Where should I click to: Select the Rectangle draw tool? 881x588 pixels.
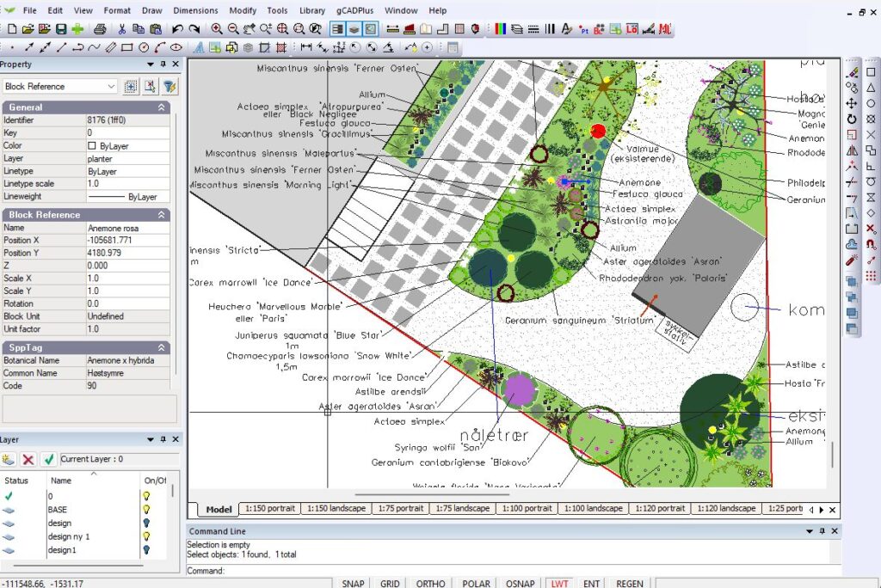tap(127, 48)
